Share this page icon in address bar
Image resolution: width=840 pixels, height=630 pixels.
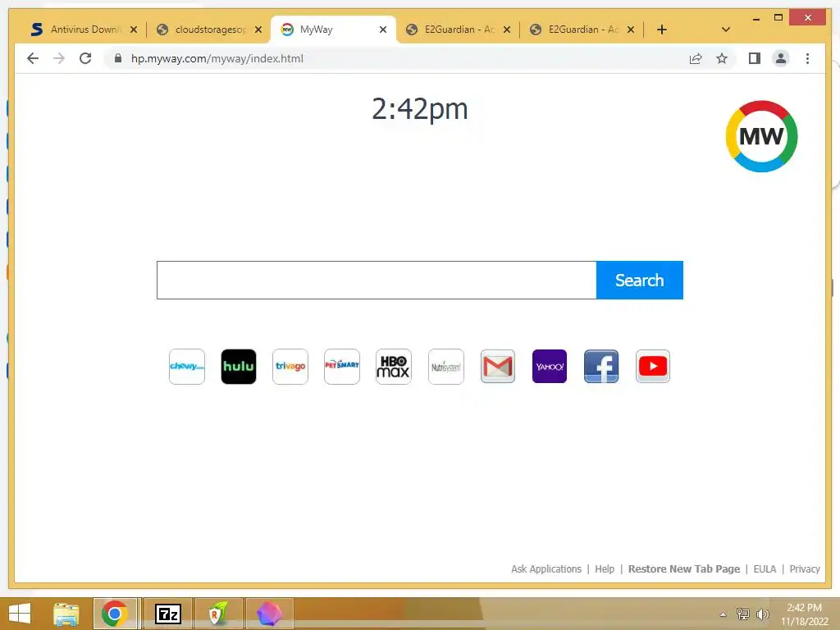(x=696, y=58)
